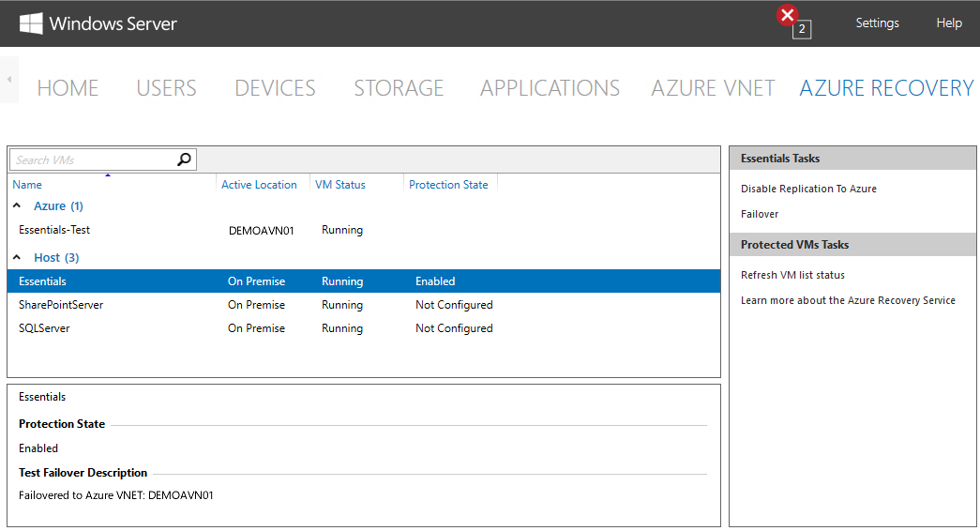Image resolution: width=980 pixels, height=531 pixels.
Task: Click the Failovered to Azure VNET description text
Action: pyautogui.click(x=115, y=495)
